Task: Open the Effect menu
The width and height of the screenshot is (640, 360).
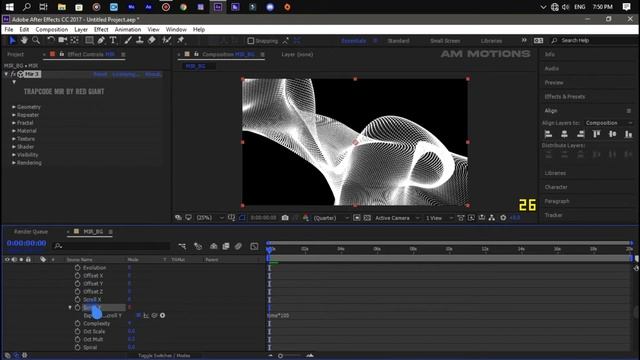Action: click(101, 29)
